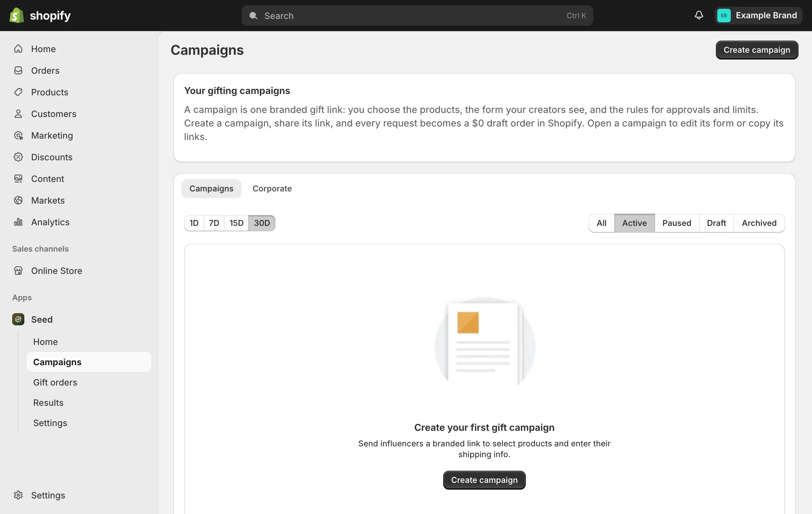Click the Home house icon in sidebar

coord(18,49)
